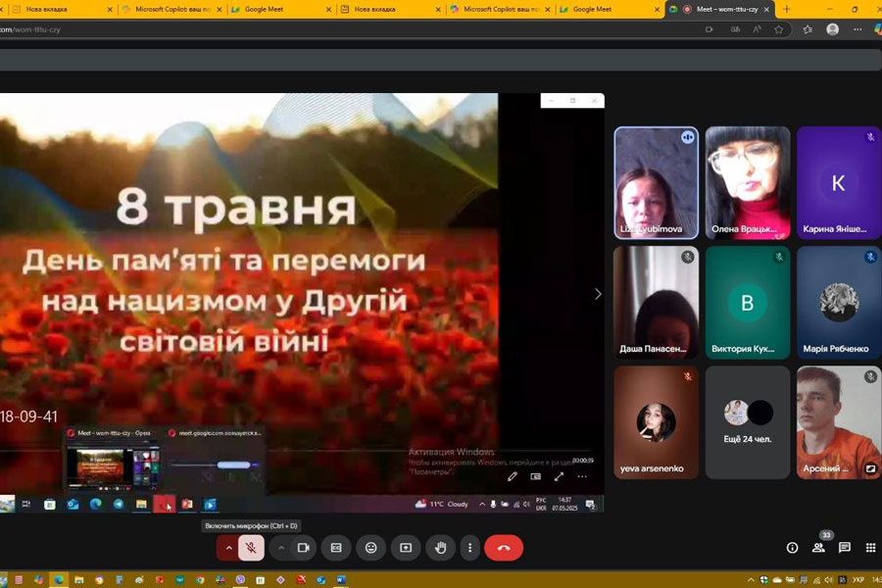Switch to the rightmost Google Meet tab

tap(610, 10)
